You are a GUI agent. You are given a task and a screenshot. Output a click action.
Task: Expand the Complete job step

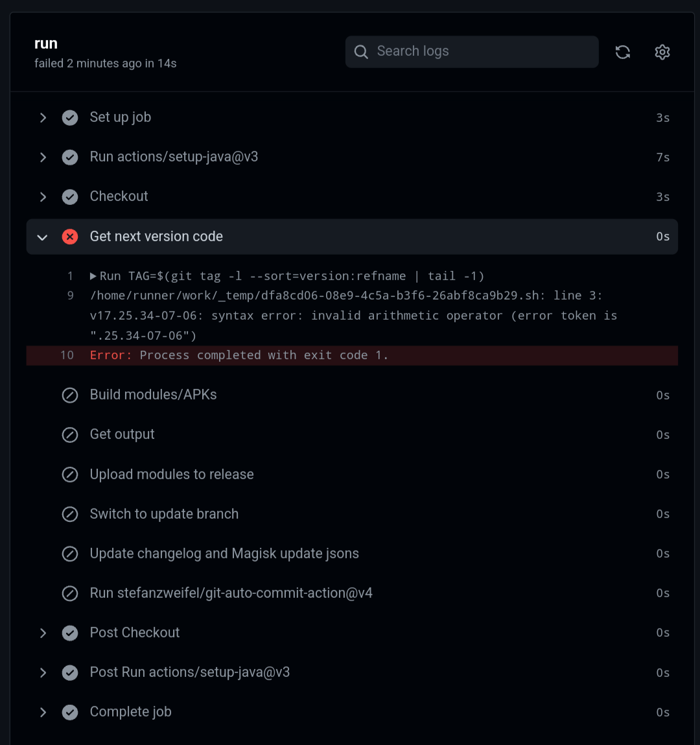[x=43, y=712]
